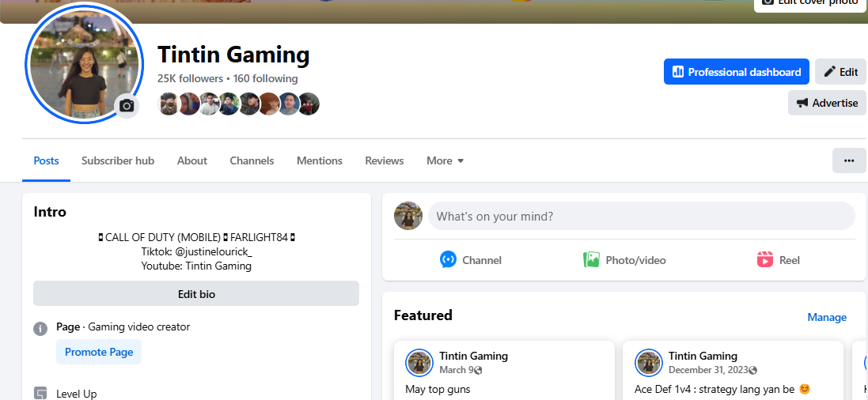Click the megaphone icon in Advertise button
868x400 pixels.
802,103
